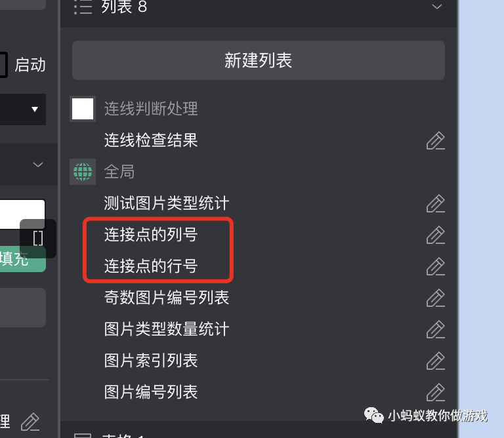Image resolution: width=504 pixels, height=438 pixels.
Task: Select the 图片索引列表 list item
Action: coord(151,360)
